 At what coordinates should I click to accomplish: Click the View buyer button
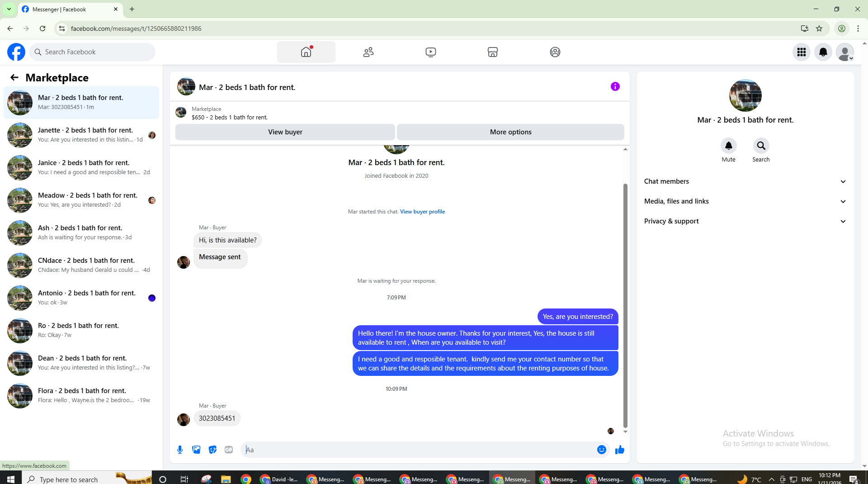click(x=285, y=132)
